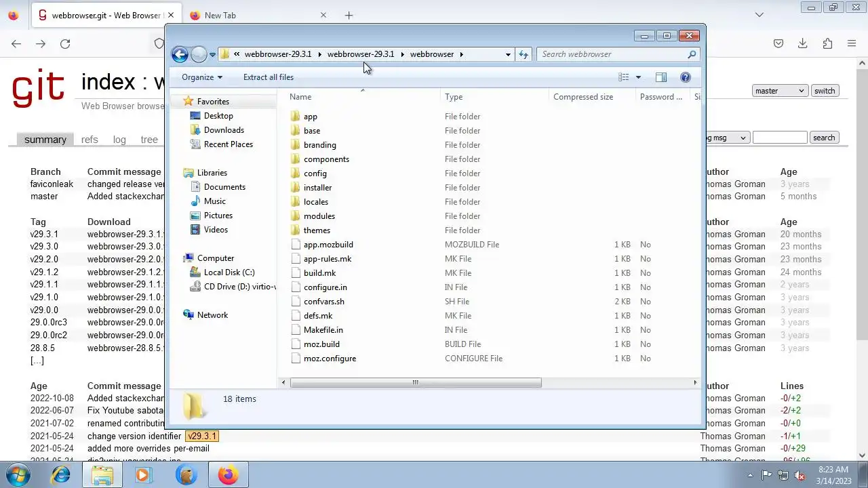Select the base folder icon
This screenshot has width=868, height=488.
(x=295, y=131)
